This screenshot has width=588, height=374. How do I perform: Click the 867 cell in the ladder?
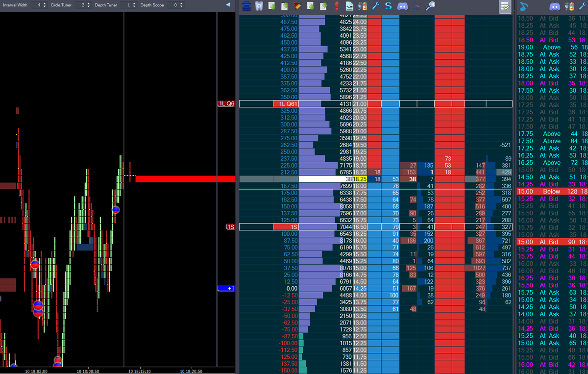click(x=475, y=241)
